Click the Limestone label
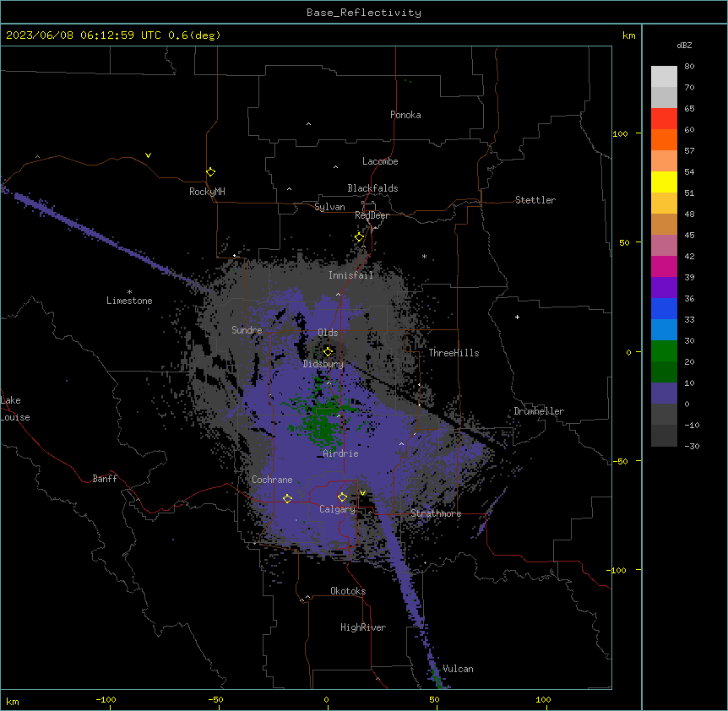The height and width of the screenshot is (711, 728). (x=129, y=301)
